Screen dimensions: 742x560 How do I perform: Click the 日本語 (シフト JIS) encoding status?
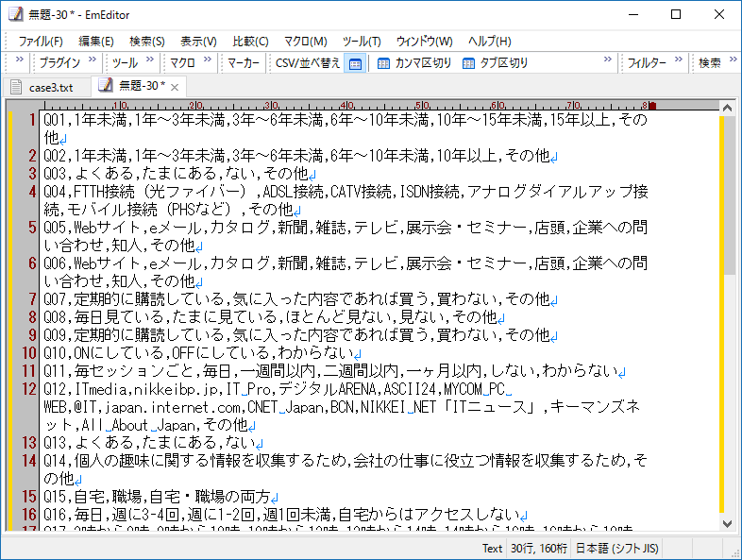616,548
